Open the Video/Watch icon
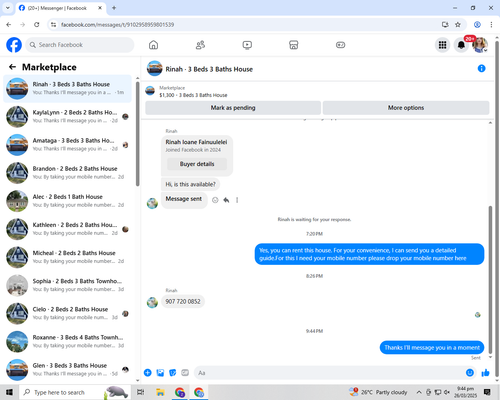This screenshot has width=500, height=400. tap(247, 45)
